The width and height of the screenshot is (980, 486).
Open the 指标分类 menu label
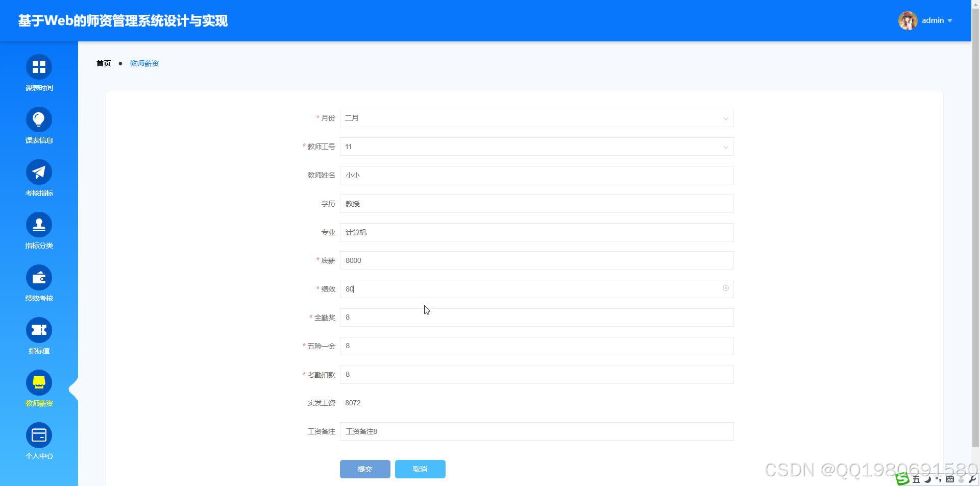tap(39, 246)
